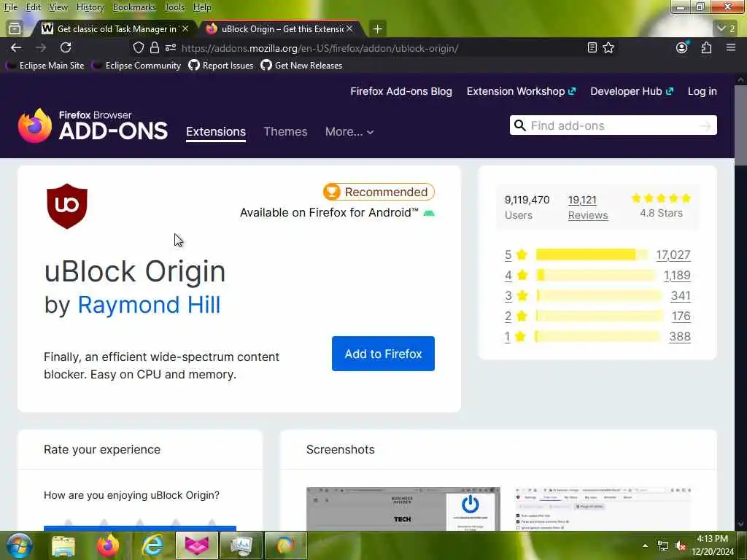Open the Edit menu

33,7
